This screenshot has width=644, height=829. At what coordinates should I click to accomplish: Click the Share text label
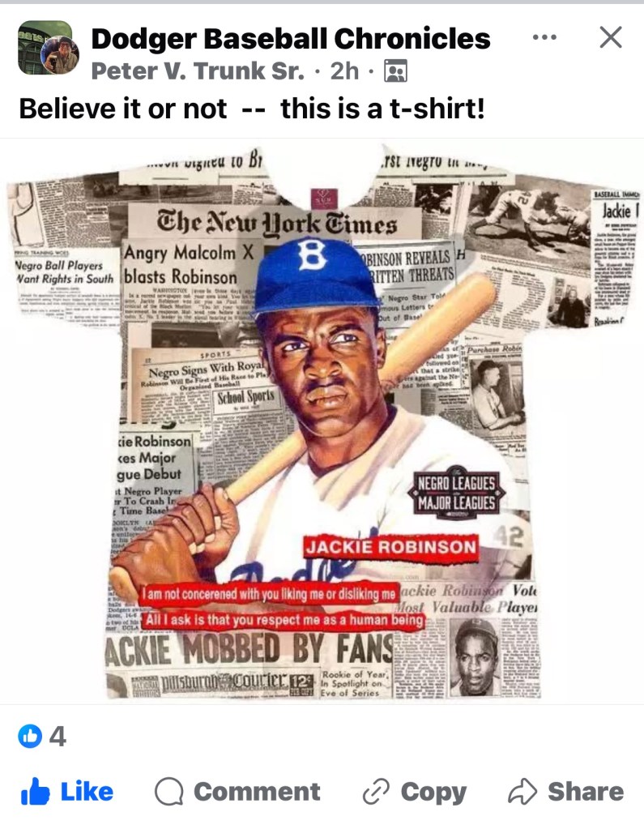586,792
